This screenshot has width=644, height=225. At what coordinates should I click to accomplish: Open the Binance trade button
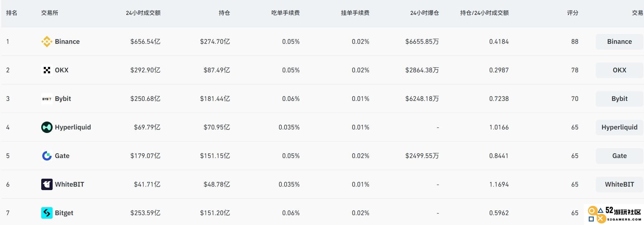click(620, 42)
